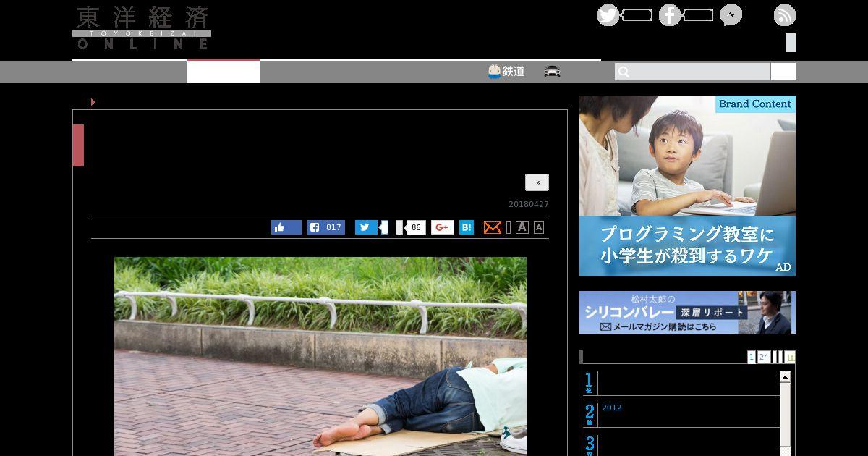The image size is (868, 456).
Task: Open the RSS feed icon
Action: (x=785, y=15)
